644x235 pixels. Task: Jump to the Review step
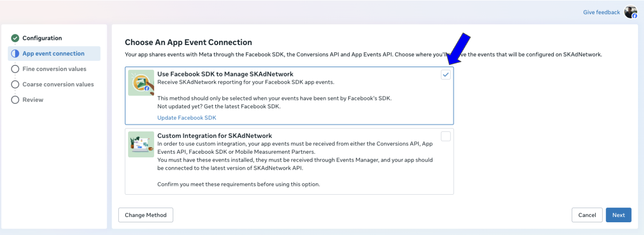(33, 100)
